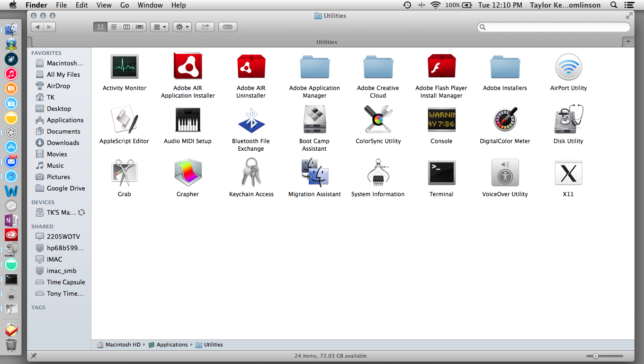The image size is (644, 364).
Task: Select the VoiceOver Utility icon
Action: click(x=505, y=173)
